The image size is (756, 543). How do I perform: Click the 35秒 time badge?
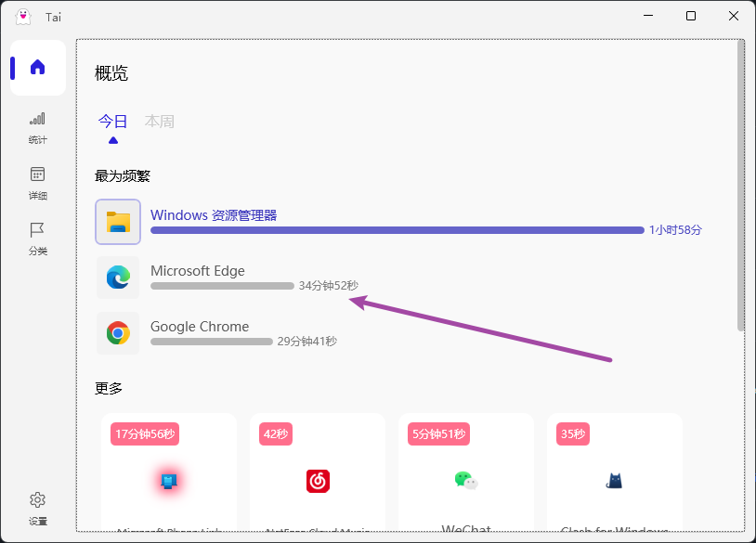[x=573, y=434]
